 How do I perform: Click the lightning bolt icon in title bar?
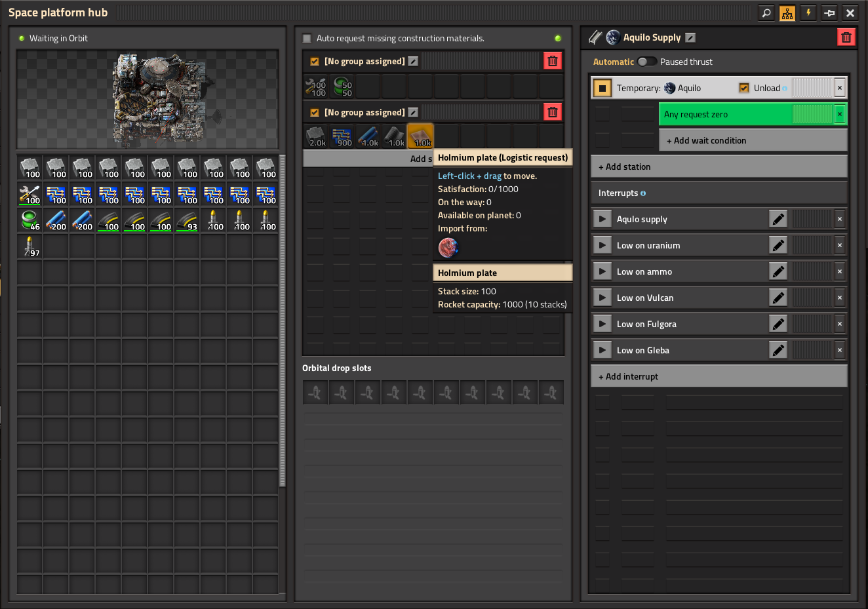808,13
